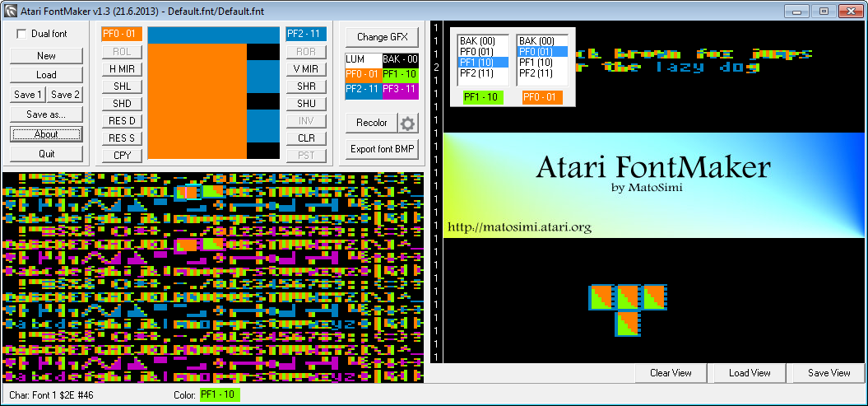Click the Recolor button
868x406 pixels.
(371, 123)
